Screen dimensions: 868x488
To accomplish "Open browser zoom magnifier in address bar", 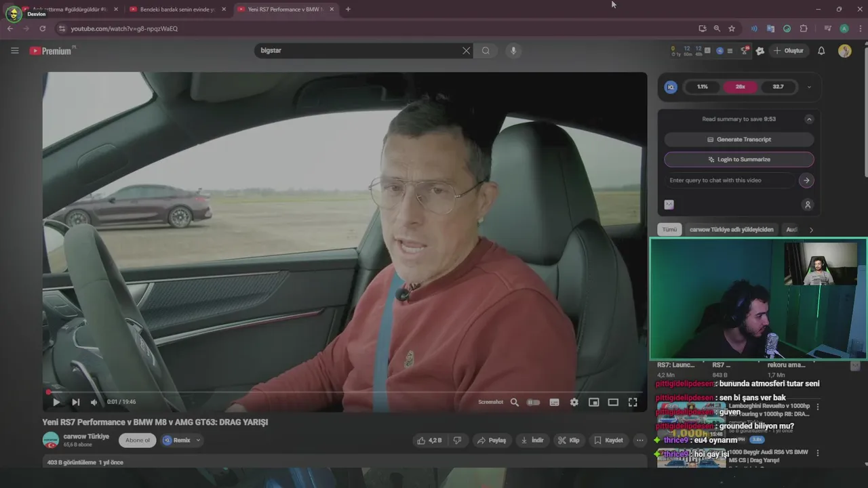I will (717, 28).
